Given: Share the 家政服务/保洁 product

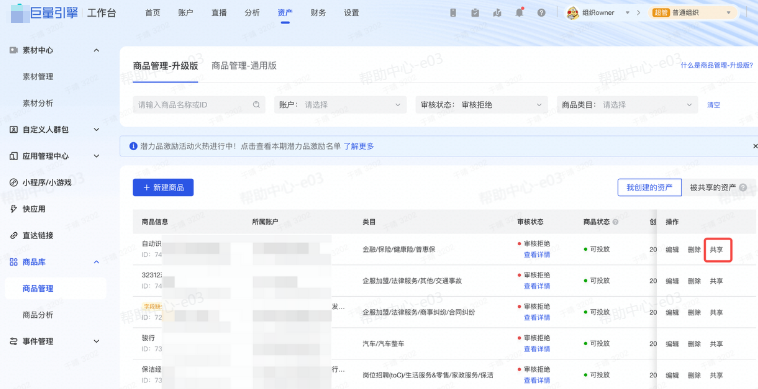Looking at the screenshot, I should click(716, 375).
